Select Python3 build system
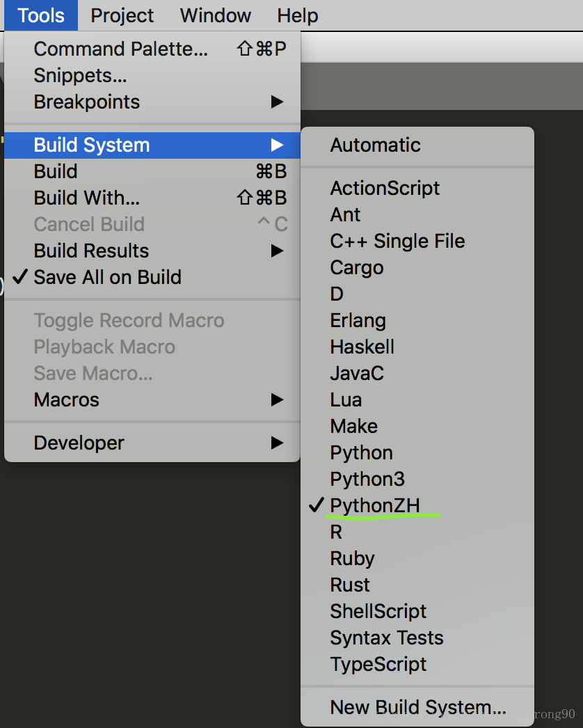Screen dimensions: 583x728 pos(417,479)
